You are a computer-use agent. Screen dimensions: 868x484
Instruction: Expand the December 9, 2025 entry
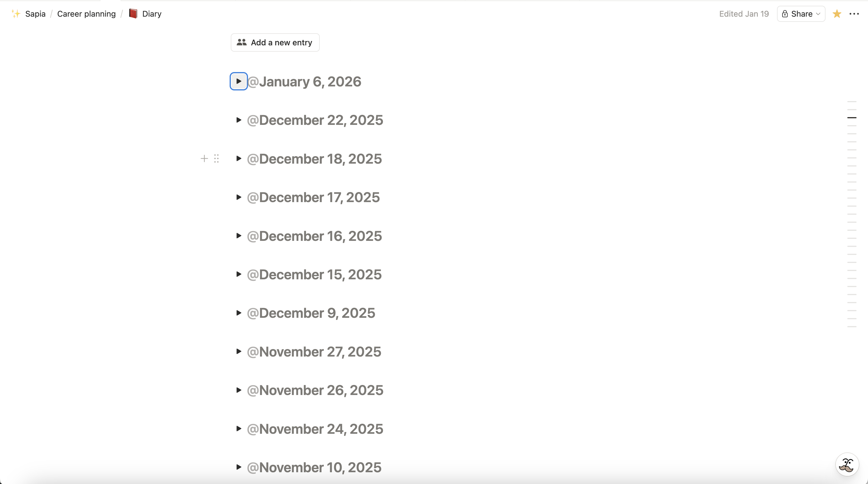coord(239,313)
